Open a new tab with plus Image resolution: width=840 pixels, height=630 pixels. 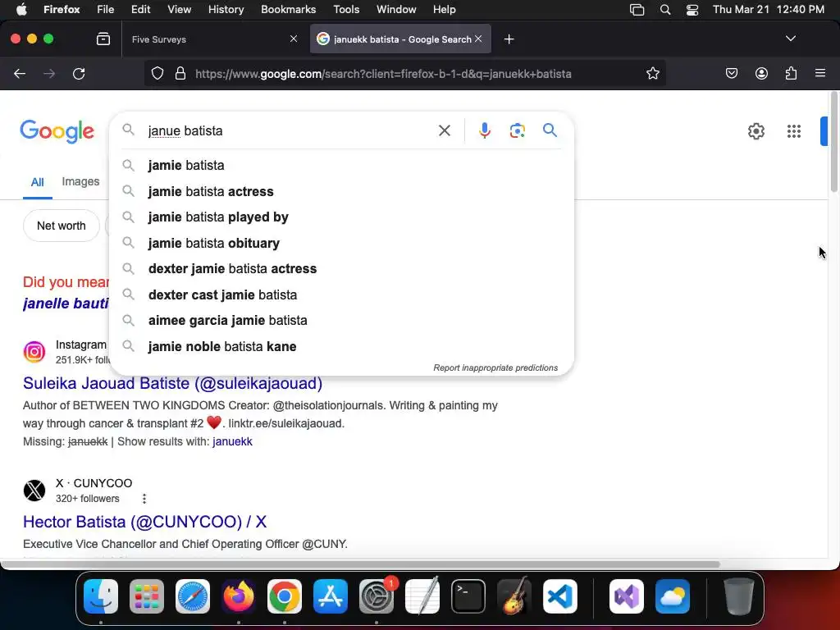509,39
